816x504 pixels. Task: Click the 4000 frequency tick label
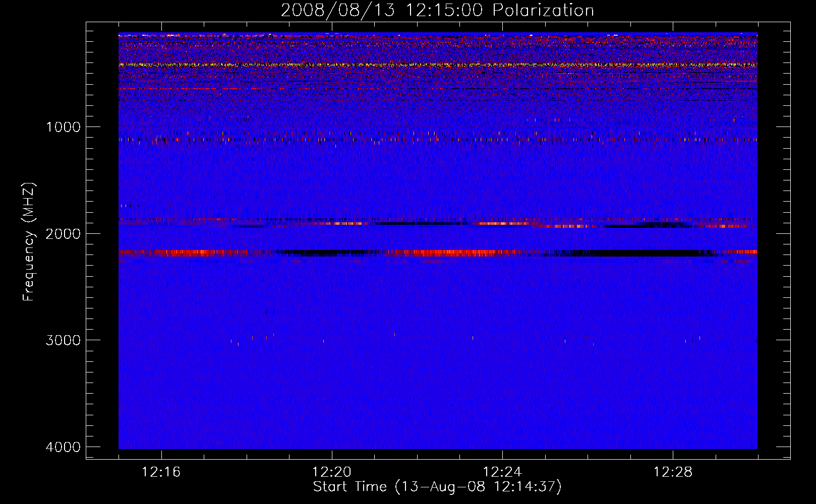coord(63,447)
